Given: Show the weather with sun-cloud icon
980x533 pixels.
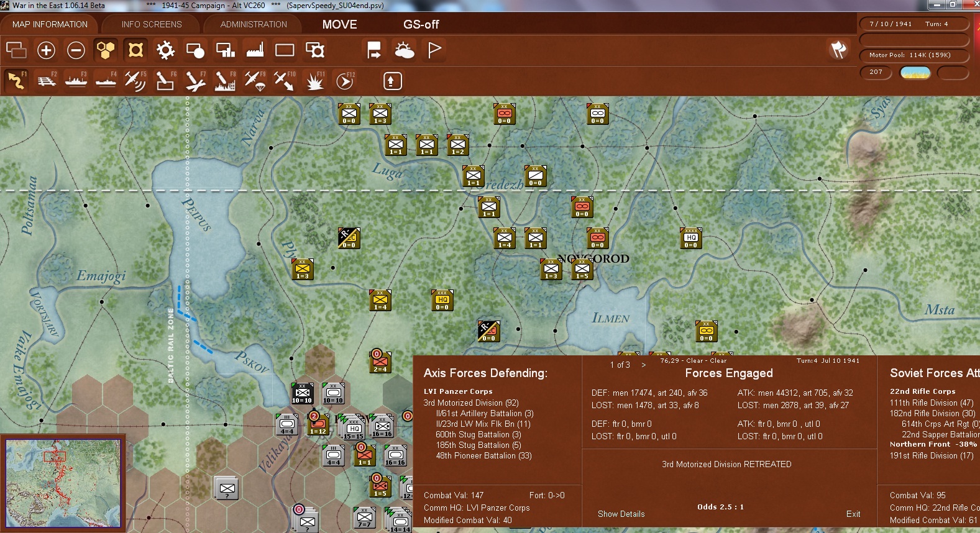Looking at the screenshot, I should coord(405,50).
